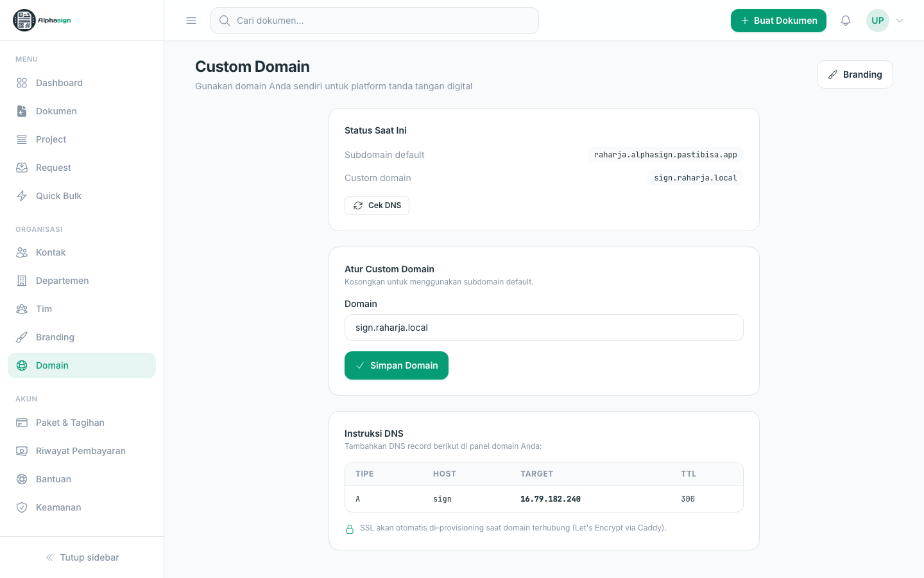Go to Keamanan settings
Screen dimensions: 924x578
(x=81, y=507)
